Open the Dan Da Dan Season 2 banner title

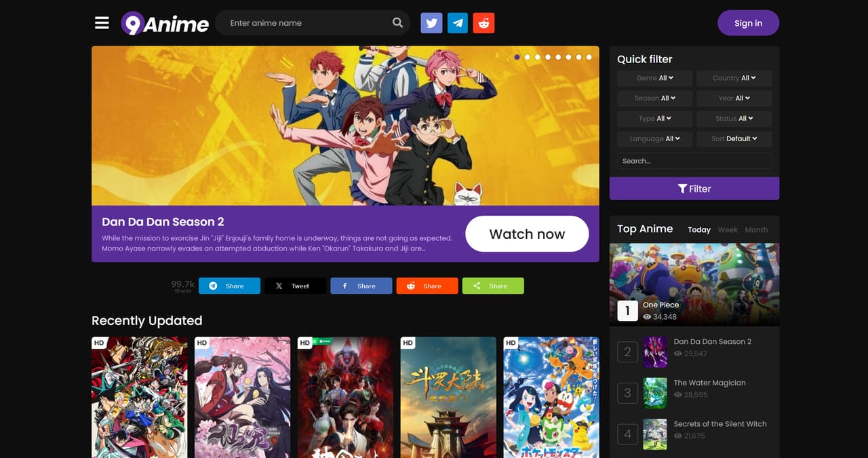point(163,222)
